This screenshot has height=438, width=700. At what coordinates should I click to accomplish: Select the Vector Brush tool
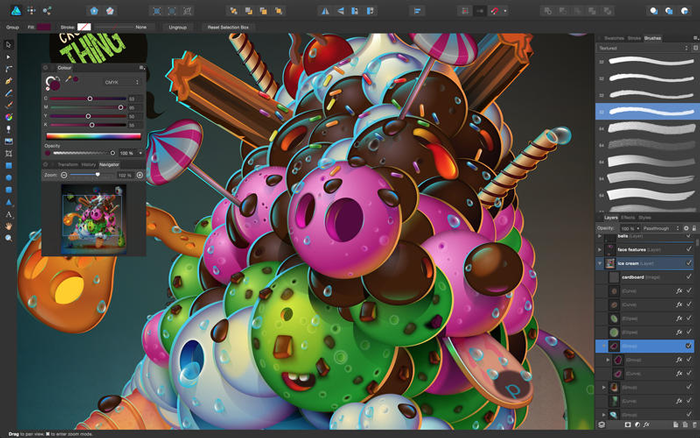click(8, 105)
